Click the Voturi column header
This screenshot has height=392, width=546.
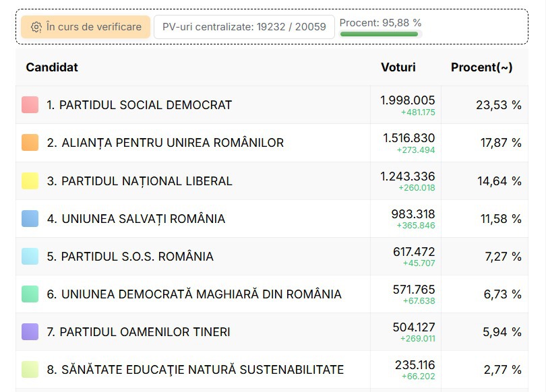(398, 67)
